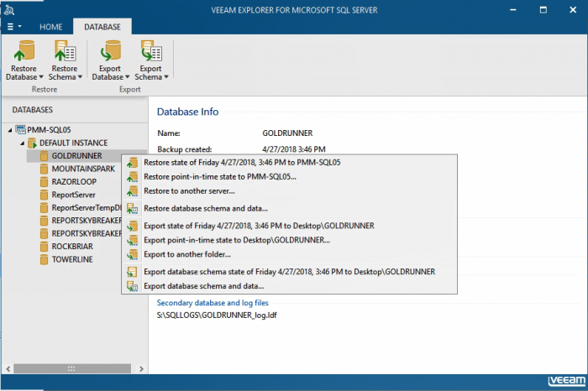The image size is (588, 391).
Task: Click right arrow of the databases scrollbar
Action: [x=141, y=369]
